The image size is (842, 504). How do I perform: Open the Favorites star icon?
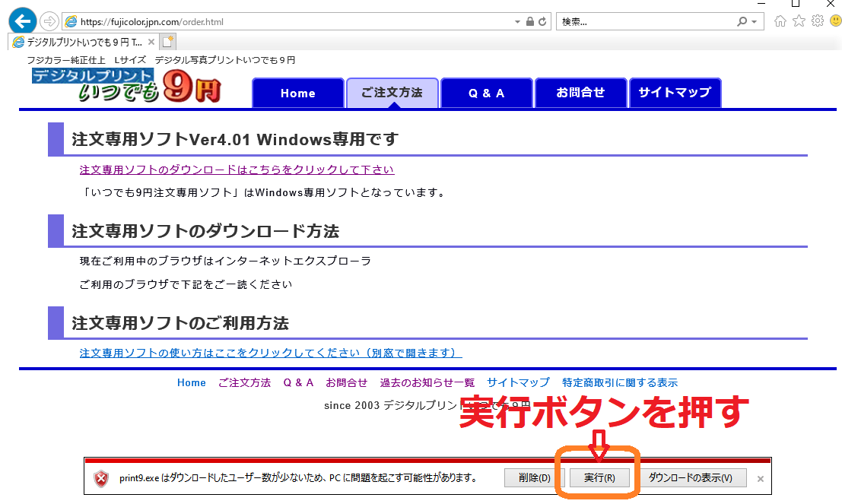click(x=799, y=21)
